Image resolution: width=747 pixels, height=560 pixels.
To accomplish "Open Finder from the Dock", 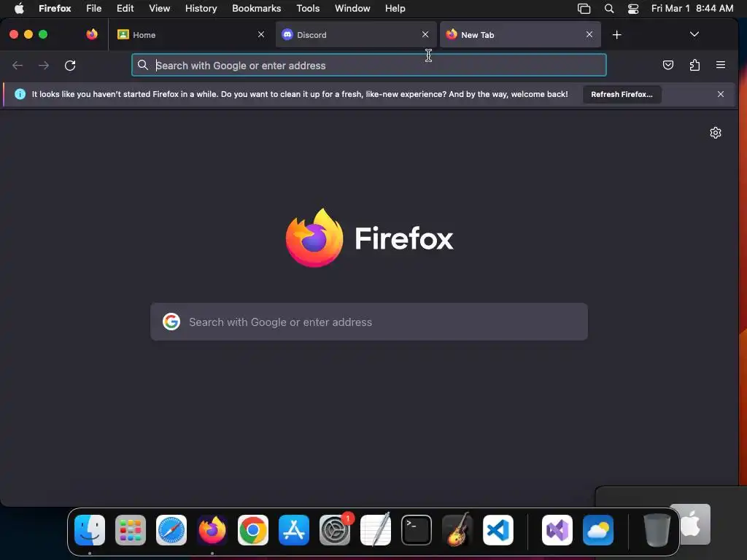I will coord(90,529).
